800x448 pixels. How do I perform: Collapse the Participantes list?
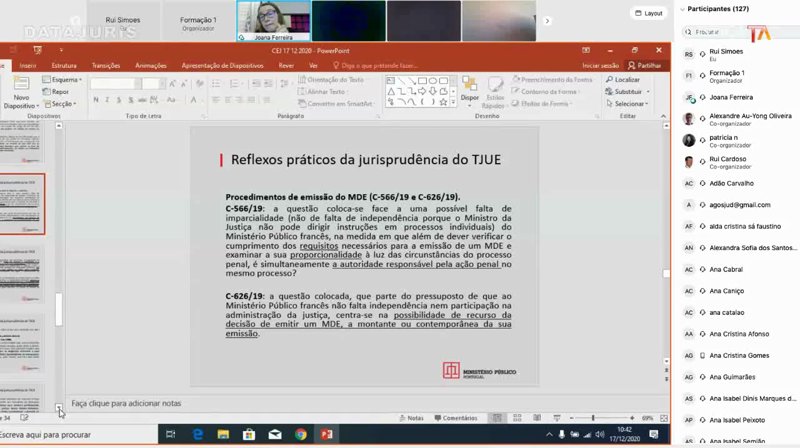681,10
